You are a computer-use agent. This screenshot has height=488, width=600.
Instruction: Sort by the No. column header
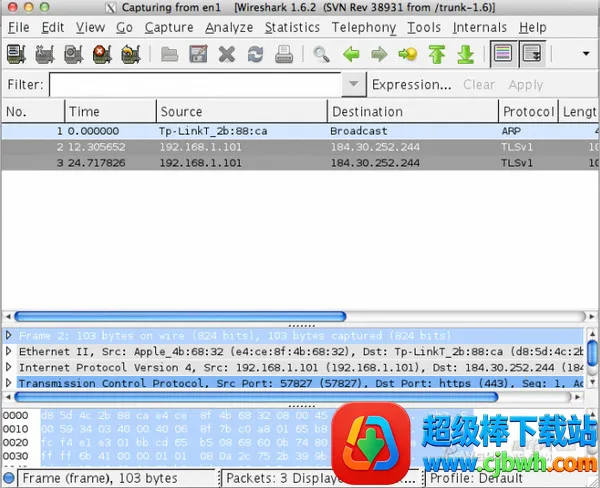tap(33, 111)
